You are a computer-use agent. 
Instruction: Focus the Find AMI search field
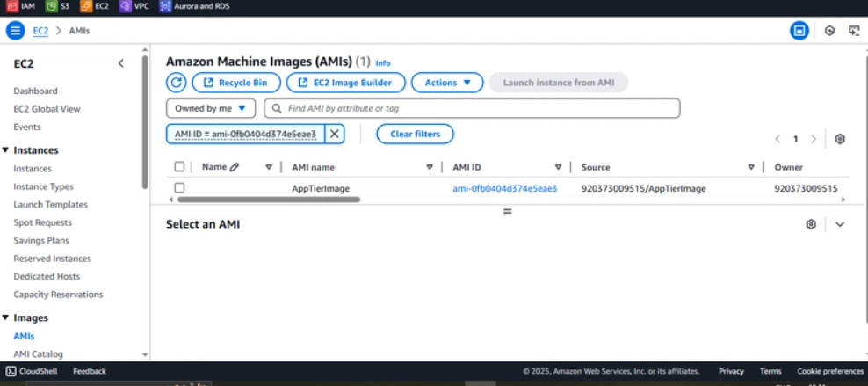tap(472, 108)
